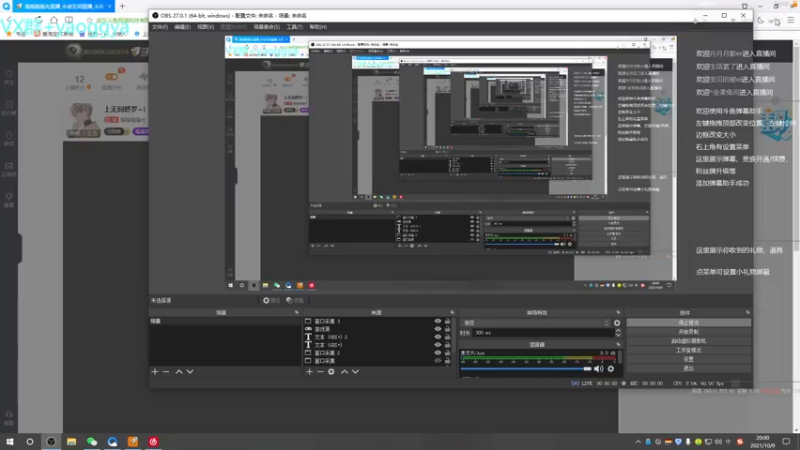Viewport: 800px width, 450px height.
Task: Open the transition type dropdown
Action: click(535, 323)
